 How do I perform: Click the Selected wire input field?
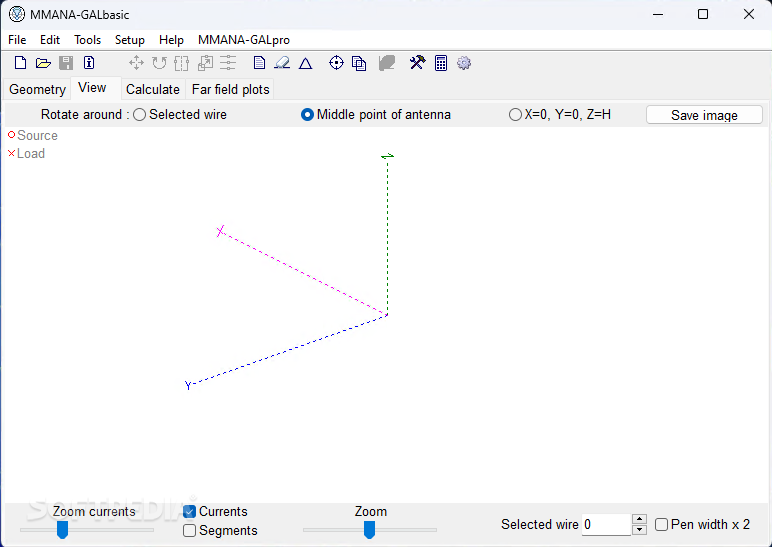(607, 525)
